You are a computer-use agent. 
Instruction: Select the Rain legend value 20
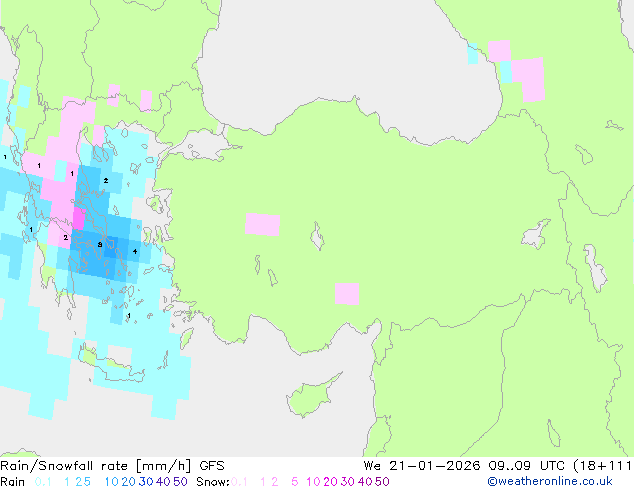(x=128, y=482)
